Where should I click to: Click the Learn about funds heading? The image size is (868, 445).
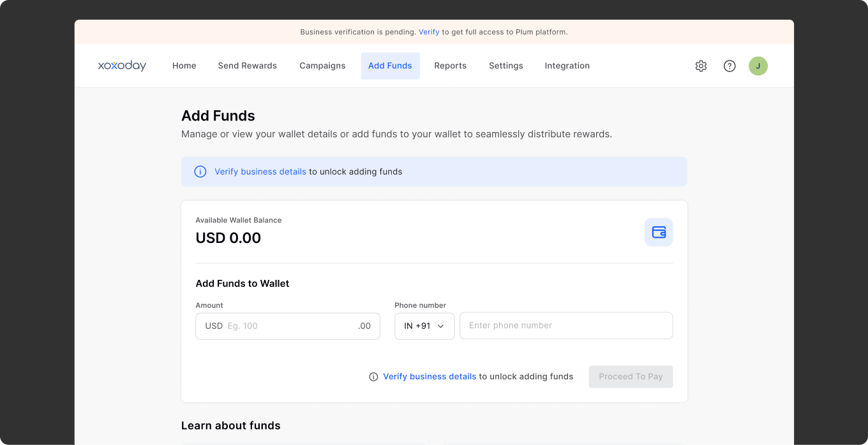pos(231,425)
